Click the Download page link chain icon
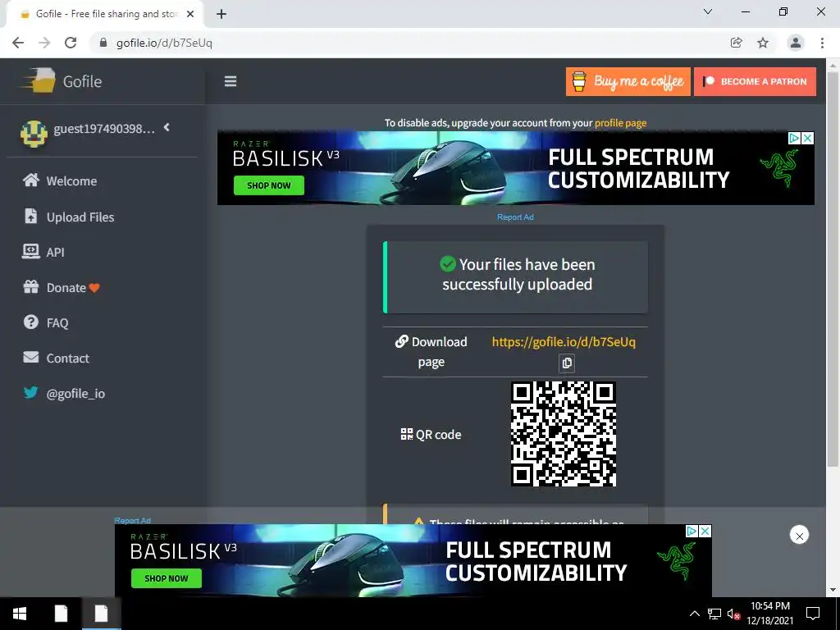Image resolution: width=840 pixels, height=630 pixels. pos(401,341)
